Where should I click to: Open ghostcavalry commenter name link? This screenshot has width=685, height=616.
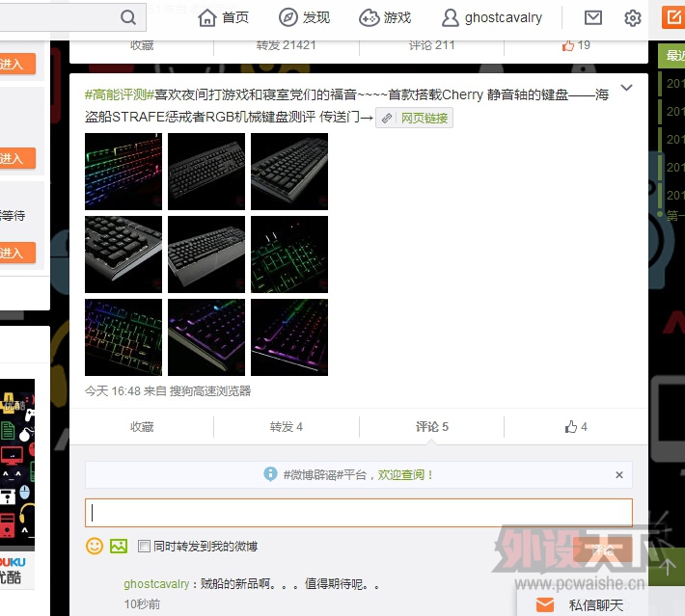point(156,584)
